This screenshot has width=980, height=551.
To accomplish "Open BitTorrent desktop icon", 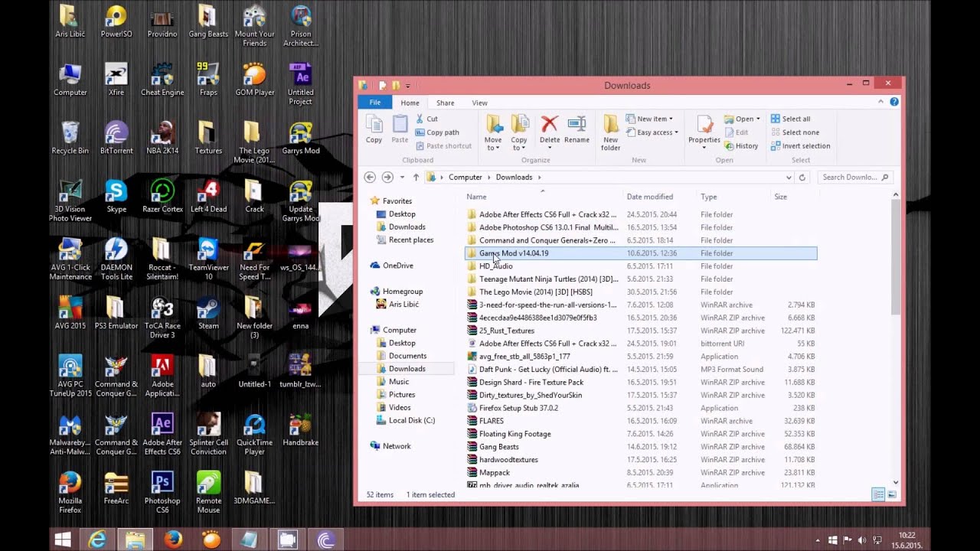I will (116, 138).
